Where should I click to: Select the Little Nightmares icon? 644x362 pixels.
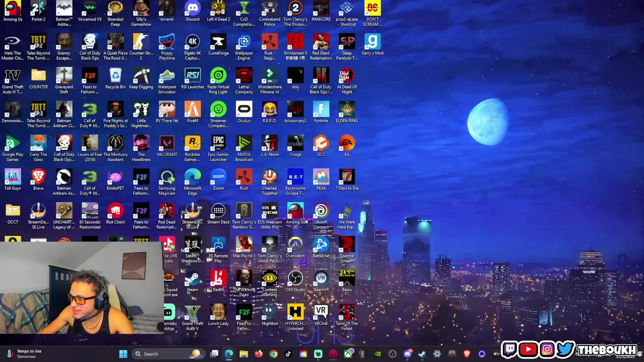click(141, 115)
